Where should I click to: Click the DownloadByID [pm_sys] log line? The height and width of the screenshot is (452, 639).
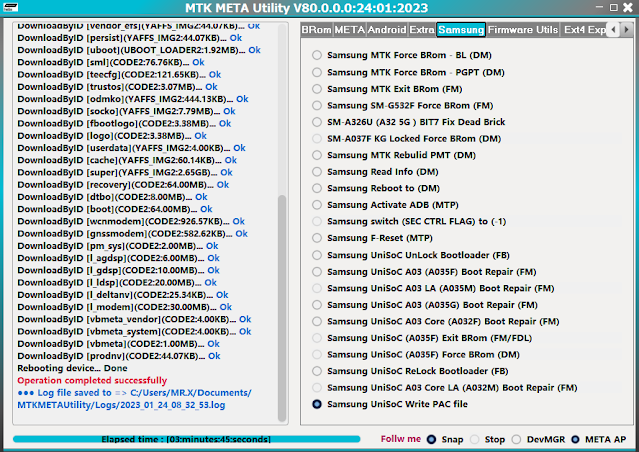[118, 246]
